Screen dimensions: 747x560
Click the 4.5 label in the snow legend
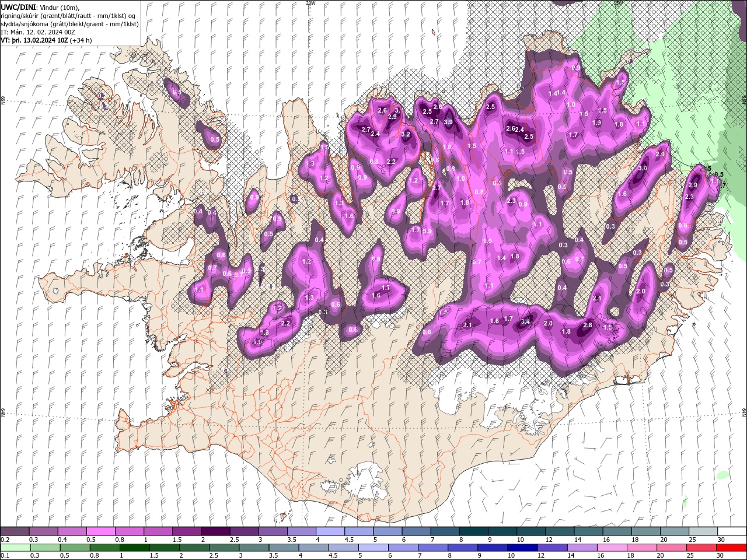click(350, 540)
